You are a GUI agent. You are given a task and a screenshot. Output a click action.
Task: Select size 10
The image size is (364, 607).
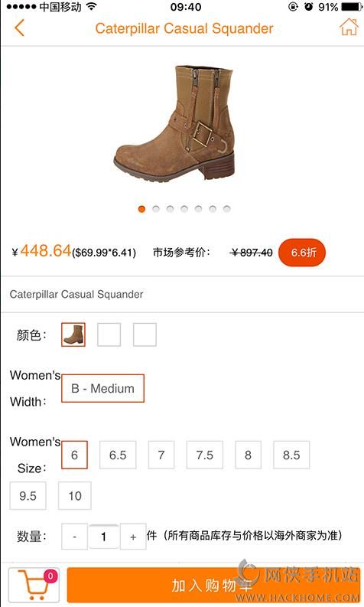(75, 496)
